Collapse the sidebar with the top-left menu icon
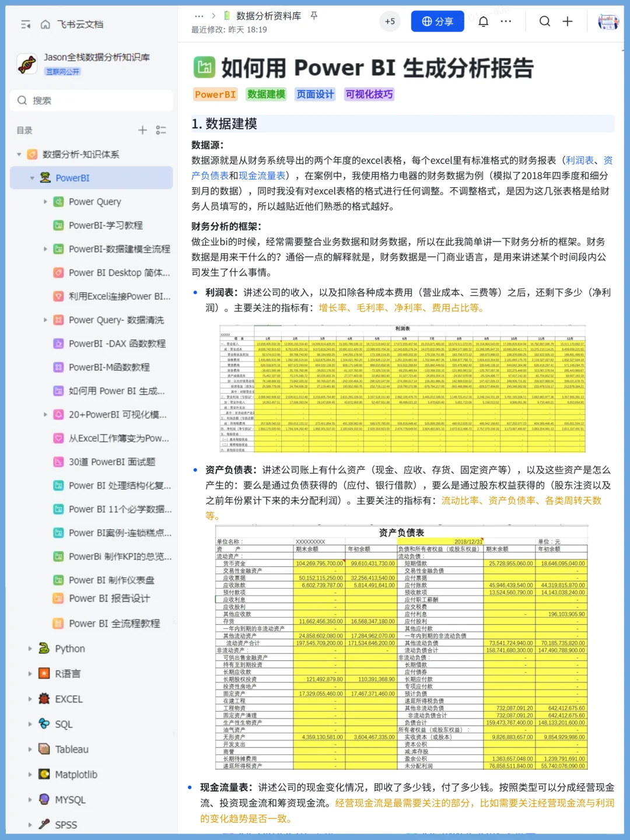The height and width of the screenshot is (840, 630). [x=26, y=24]
